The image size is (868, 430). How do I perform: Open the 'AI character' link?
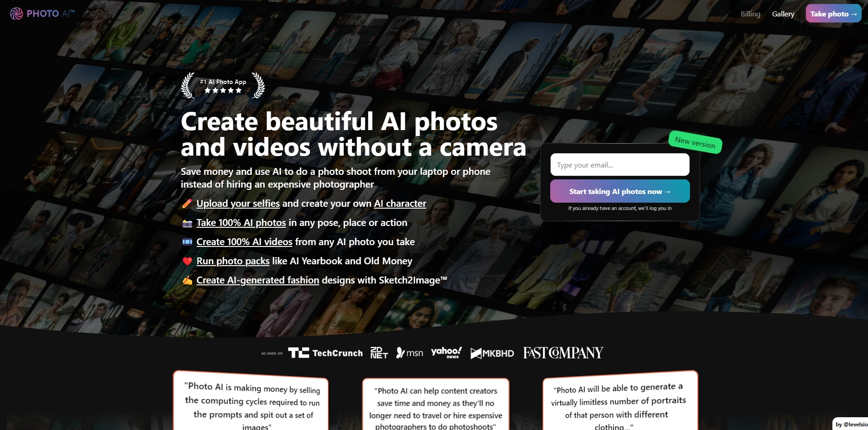400,204
